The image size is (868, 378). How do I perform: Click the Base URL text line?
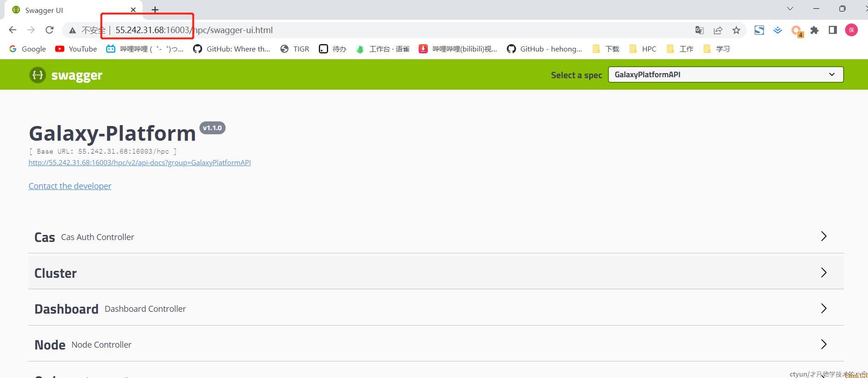[x=102, y=151]
